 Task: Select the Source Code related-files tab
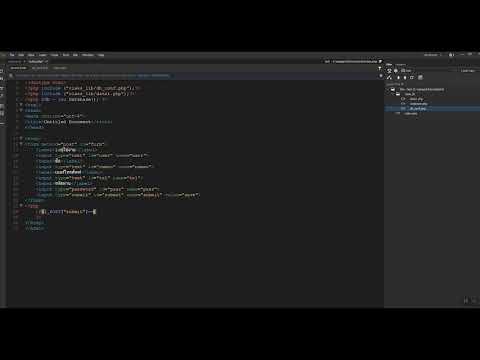pos(18,68)
